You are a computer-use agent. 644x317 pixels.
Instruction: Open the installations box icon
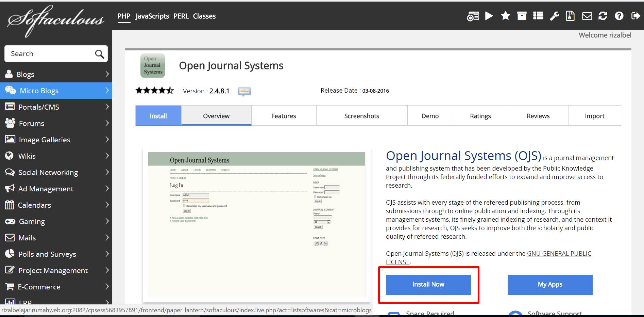coord(522,16)
